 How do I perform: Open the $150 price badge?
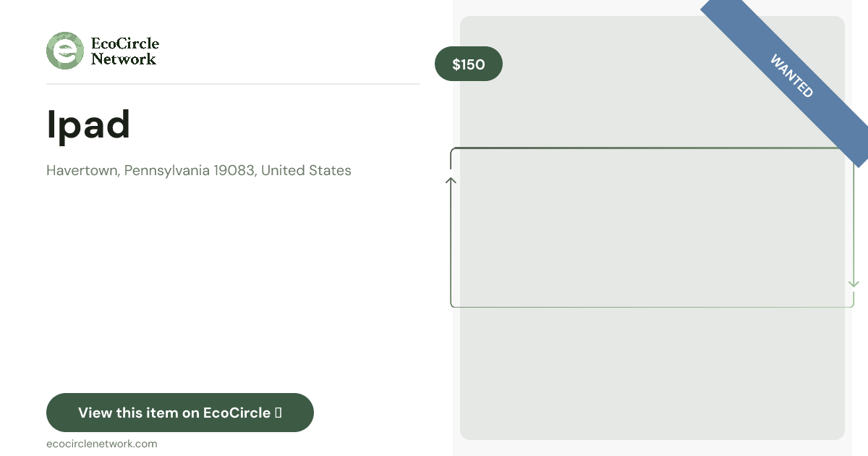click(469, 64)
